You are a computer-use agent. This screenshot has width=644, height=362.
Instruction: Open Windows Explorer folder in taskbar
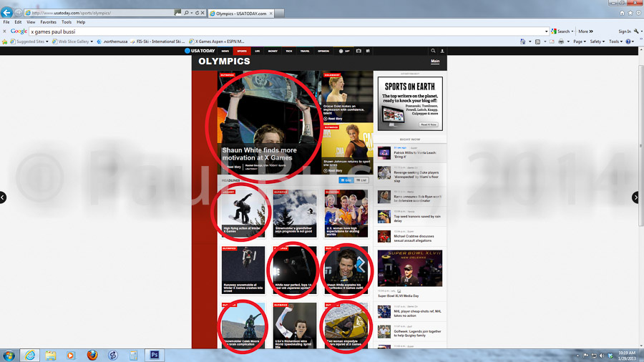51,355
